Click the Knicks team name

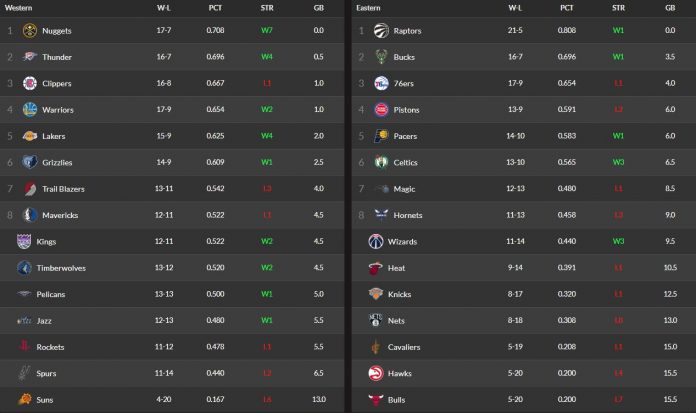tap(400, 294)
